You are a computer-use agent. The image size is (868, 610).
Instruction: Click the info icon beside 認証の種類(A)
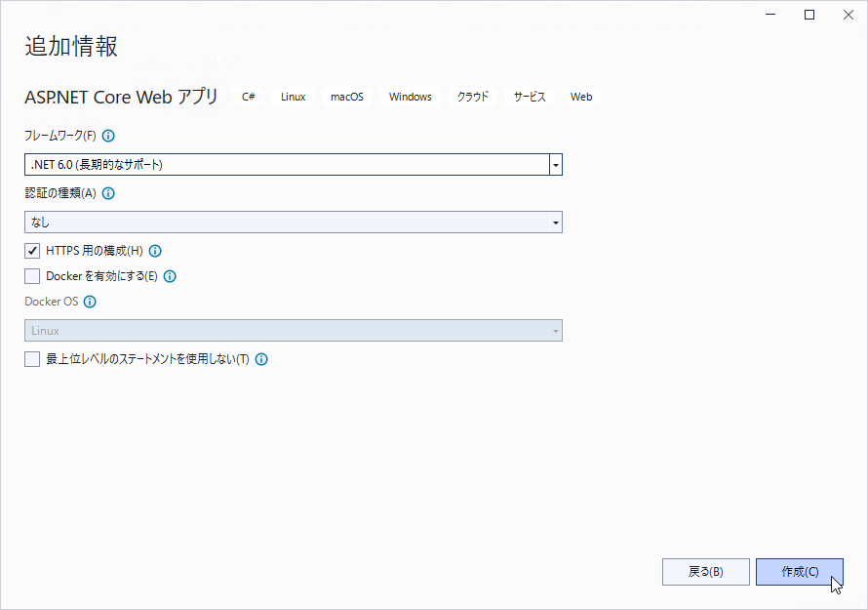pos(108,193)
